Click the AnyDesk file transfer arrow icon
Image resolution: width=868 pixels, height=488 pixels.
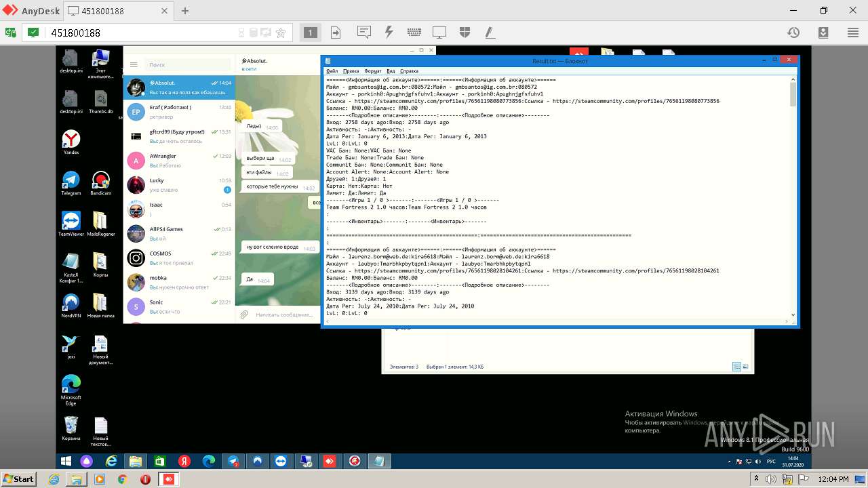336,33
